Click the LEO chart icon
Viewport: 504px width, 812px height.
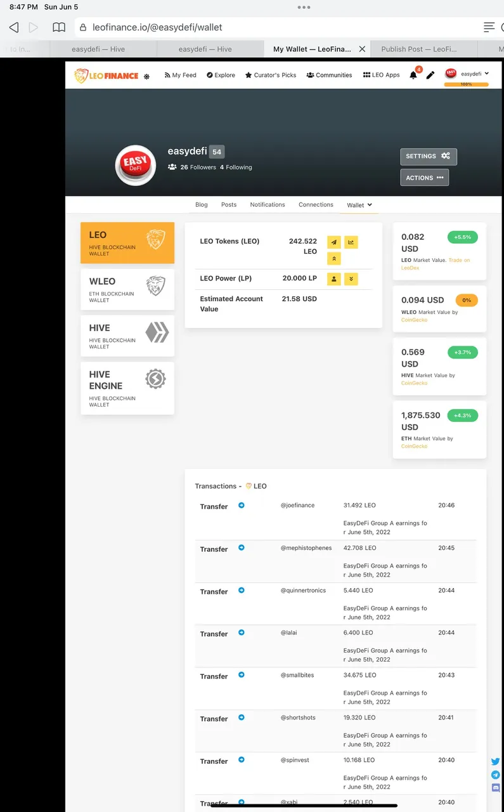[351, 242]
